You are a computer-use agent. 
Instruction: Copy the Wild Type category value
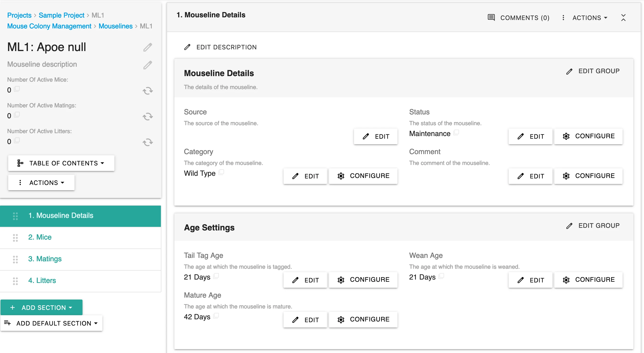tap(221, 172)
